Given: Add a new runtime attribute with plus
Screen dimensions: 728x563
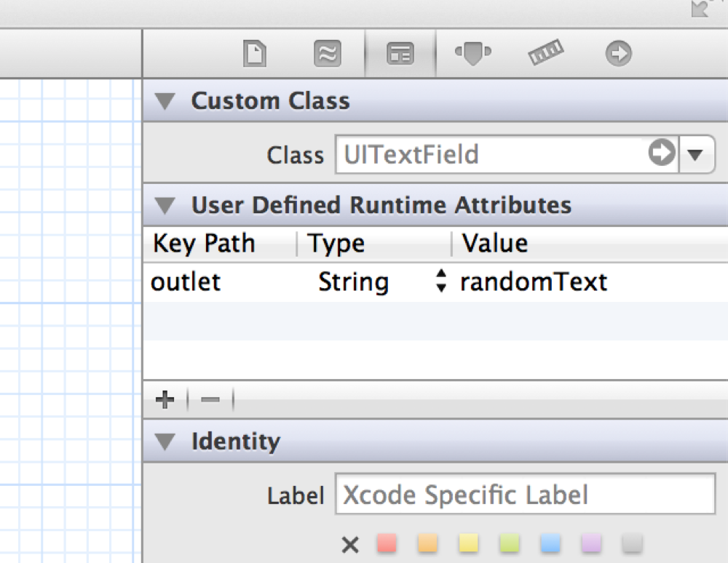Looking at the screenshot, I should (165, 399).
